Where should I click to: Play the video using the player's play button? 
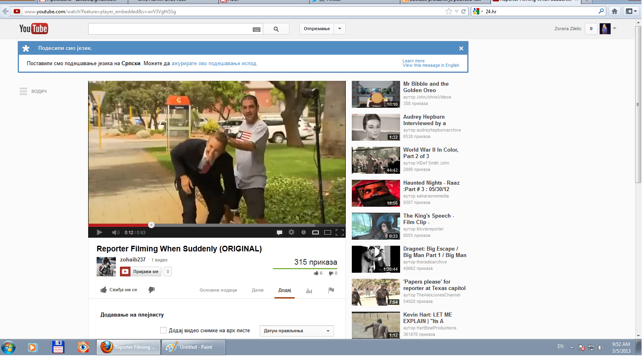click(99, 232)
